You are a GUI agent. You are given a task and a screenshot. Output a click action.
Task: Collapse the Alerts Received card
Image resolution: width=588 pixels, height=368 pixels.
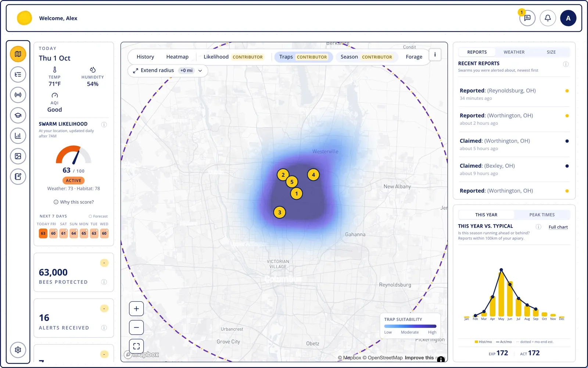[104, 308]
